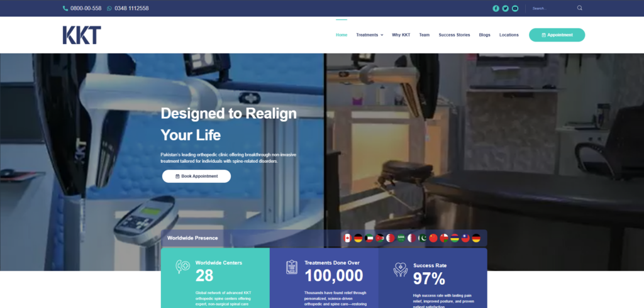Viewport: 644px width, 308px height.
Task: Click the Global network of advanced KKT description
Action: pos(223,299)
